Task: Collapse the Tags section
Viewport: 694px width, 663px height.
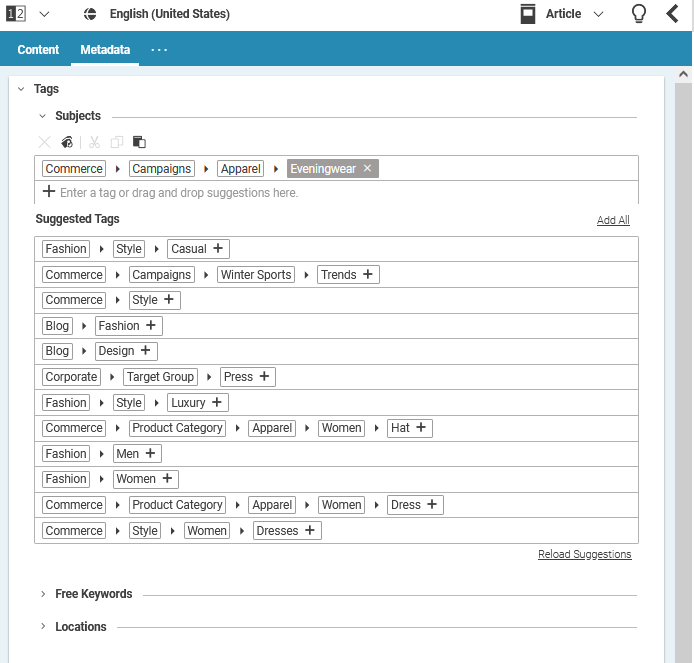Action: [x=21, y=89]
